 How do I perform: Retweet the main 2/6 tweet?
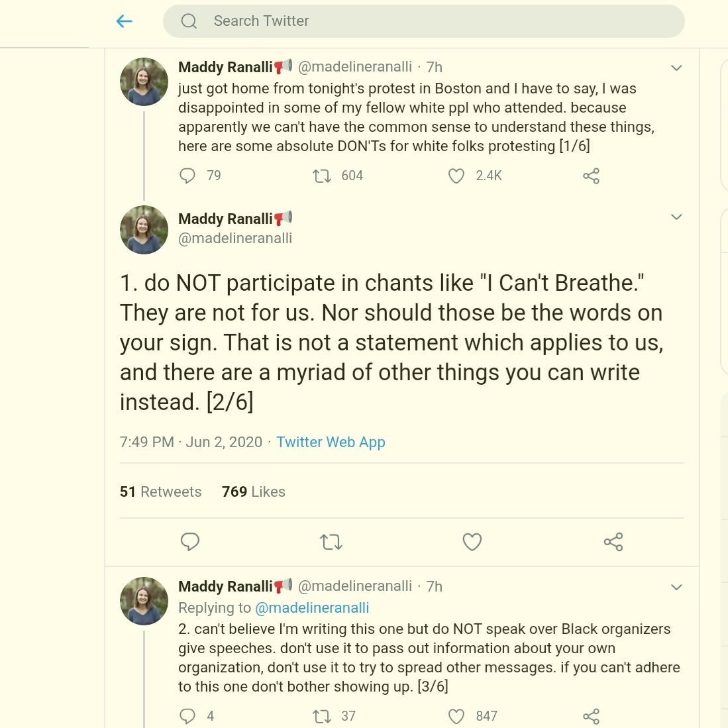[331, 542]
